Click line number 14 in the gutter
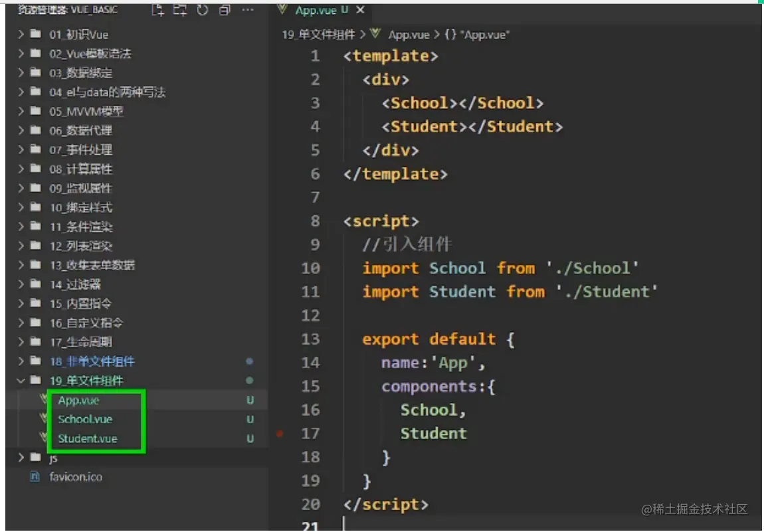The height and width of the screenshot is (532, 764). click(310, 363)
